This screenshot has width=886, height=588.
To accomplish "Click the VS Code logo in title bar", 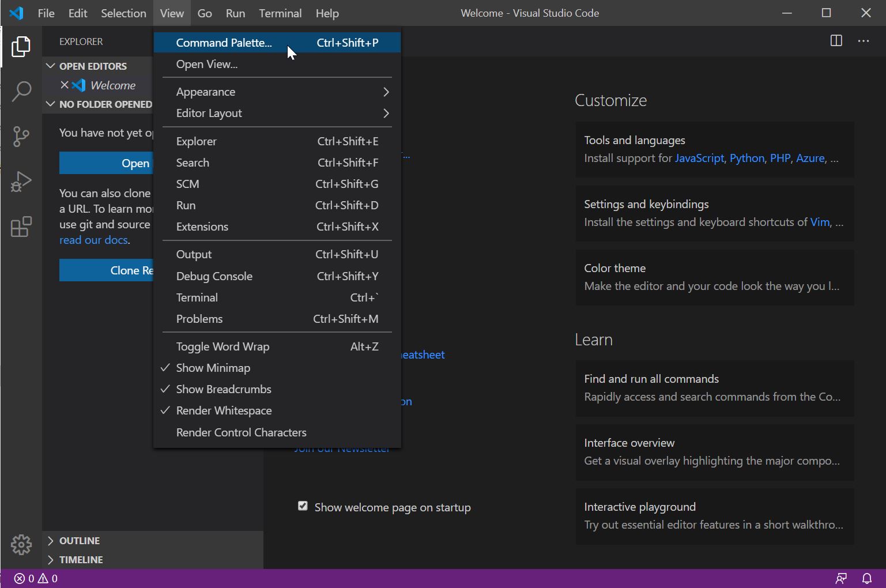I will (x=17, y=13).
